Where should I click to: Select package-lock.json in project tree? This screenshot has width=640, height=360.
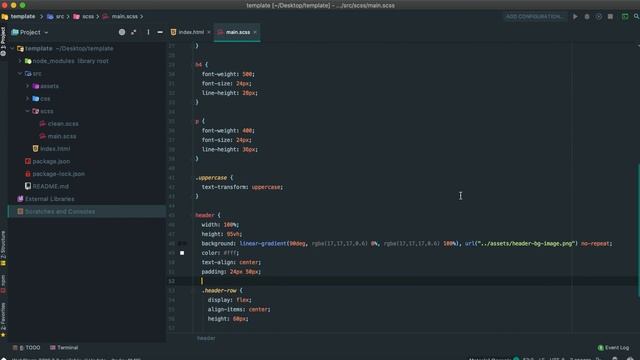pyautogui.click(x=55, y=174)
